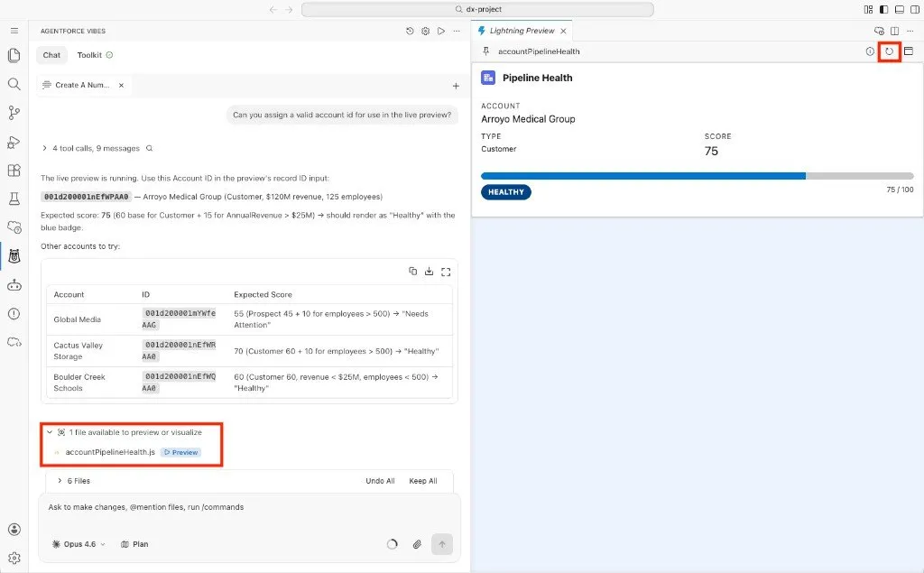Viewport: 924px width, 573px height.
Task: Open the Accounts icon in activity bar
Action: click(14, 530)
